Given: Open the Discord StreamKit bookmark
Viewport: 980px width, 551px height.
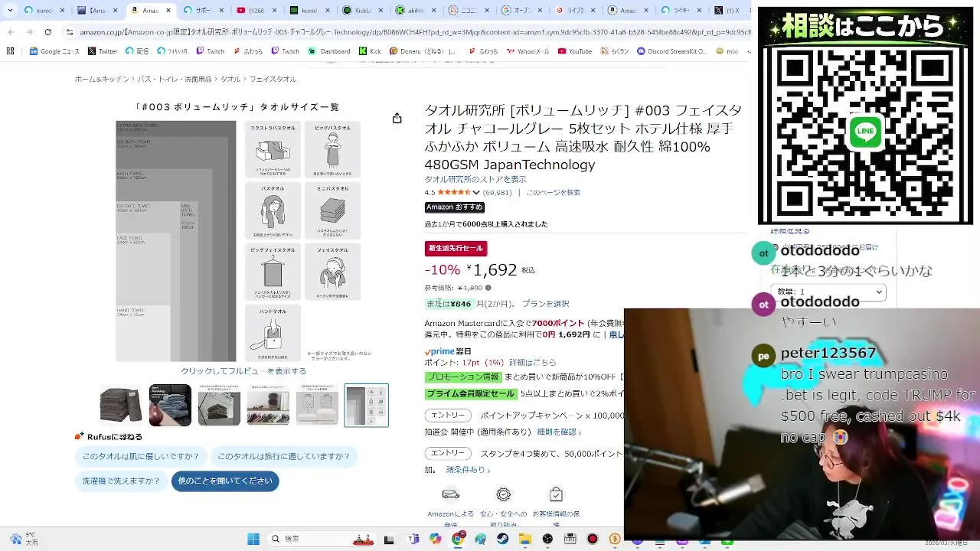Looking at the screenshot, I should (x=672, y=51).
